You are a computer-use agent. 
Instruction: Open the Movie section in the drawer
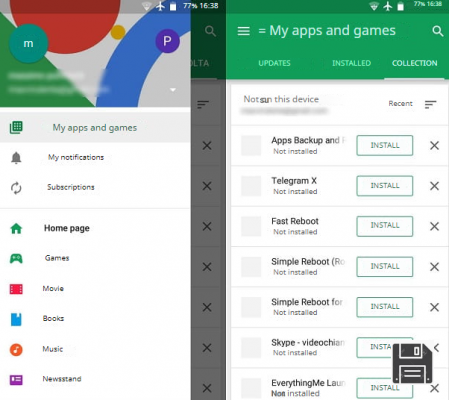[95, 289]
